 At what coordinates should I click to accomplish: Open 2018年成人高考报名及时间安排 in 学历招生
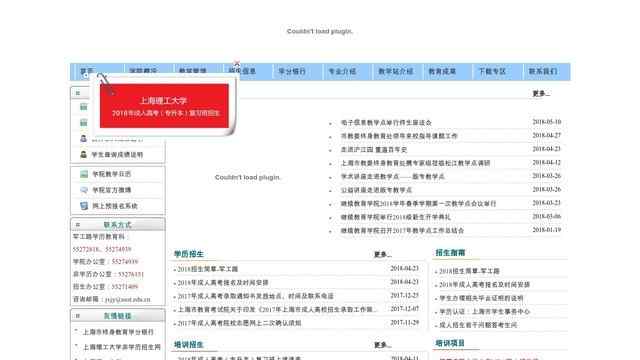point(223,282)
